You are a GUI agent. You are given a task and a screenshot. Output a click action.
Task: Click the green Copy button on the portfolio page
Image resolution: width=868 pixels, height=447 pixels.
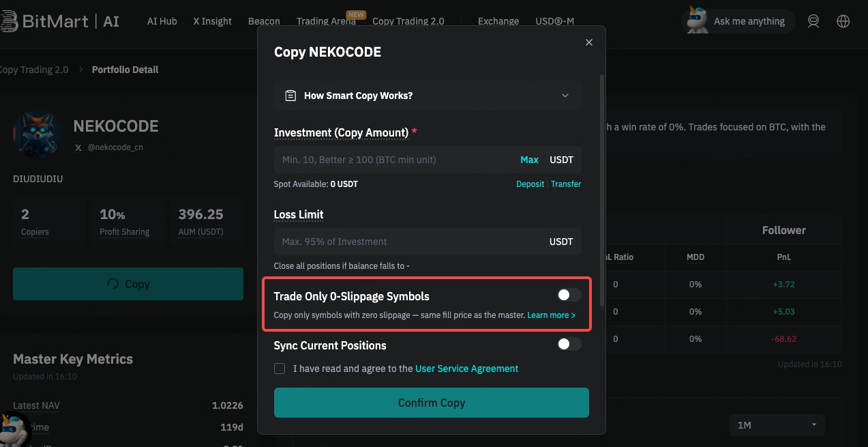[x=128, y=284]
